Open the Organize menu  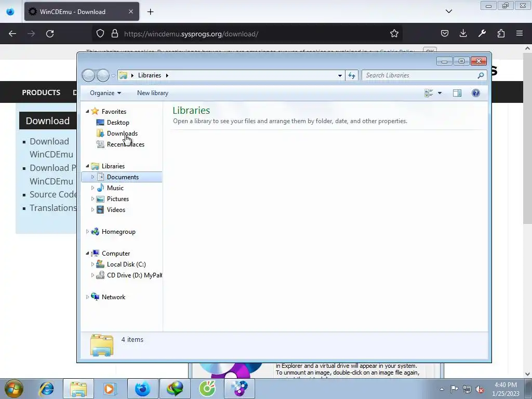tap(105, 93)
